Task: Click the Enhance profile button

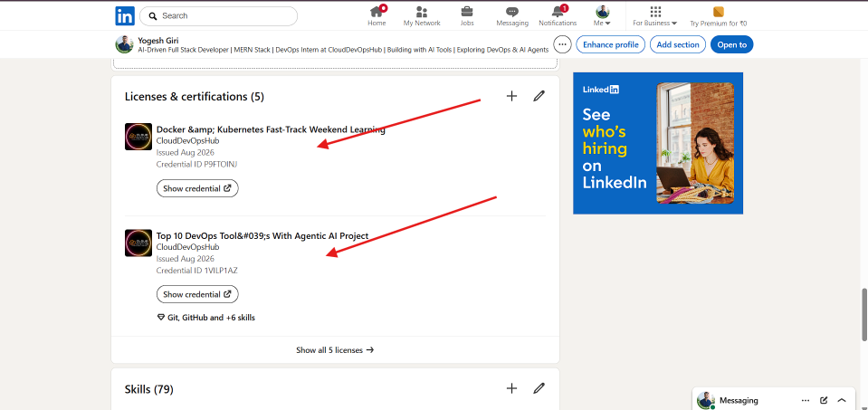Action: 611,45
